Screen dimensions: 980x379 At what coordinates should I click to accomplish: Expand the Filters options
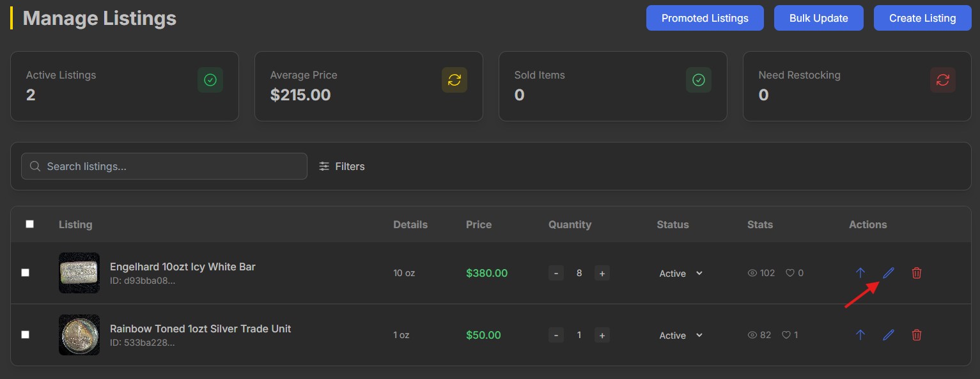tap(342, 166)
